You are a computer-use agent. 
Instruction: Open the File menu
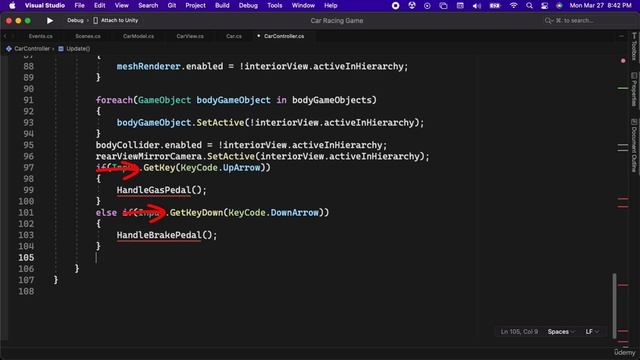click(80, 6)
